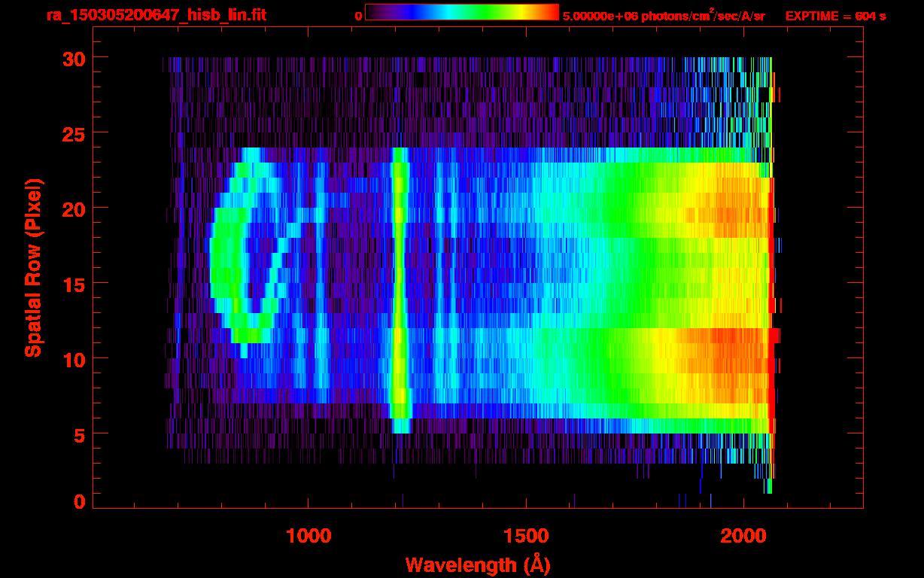Click the 5.00000e+06 photons/cm²/sec/Å/sr label
This screenshot has height=578, width=924.
pyautogui.click(x=664, y=15)
